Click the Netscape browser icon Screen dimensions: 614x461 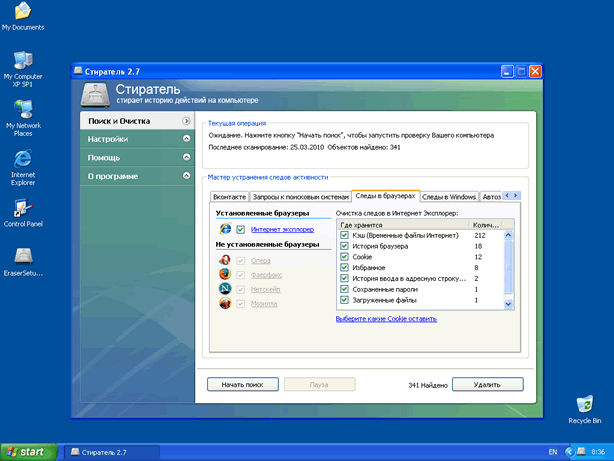(224, 289)
